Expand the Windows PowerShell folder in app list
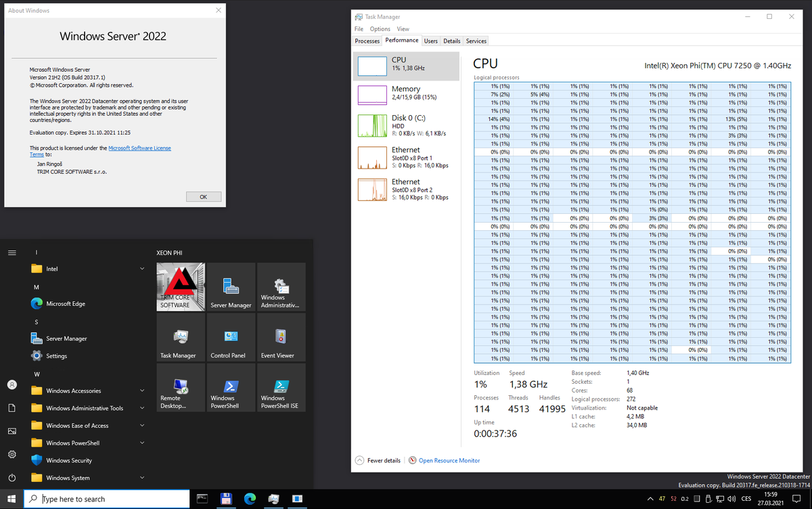The width and height of the screenshot is (812, 509). 88,443
